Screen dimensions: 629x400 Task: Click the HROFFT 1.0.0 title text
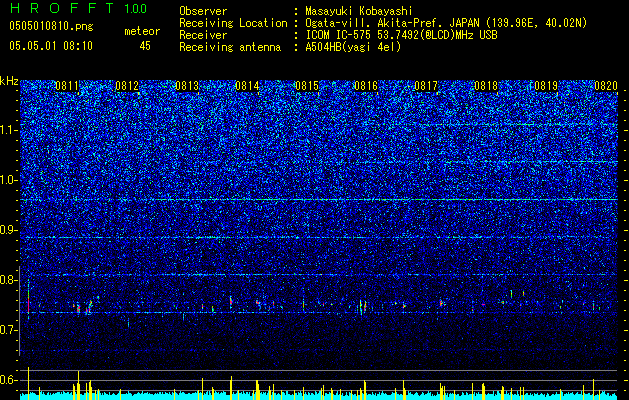pos(78,8)
